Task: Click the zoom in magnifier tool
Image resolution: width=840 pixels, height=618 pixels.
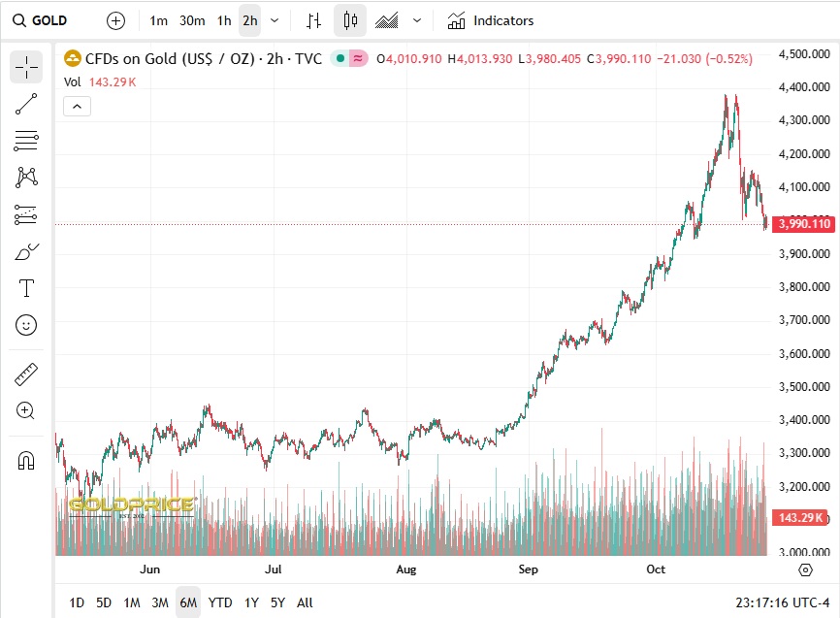Action: [26, 410]
